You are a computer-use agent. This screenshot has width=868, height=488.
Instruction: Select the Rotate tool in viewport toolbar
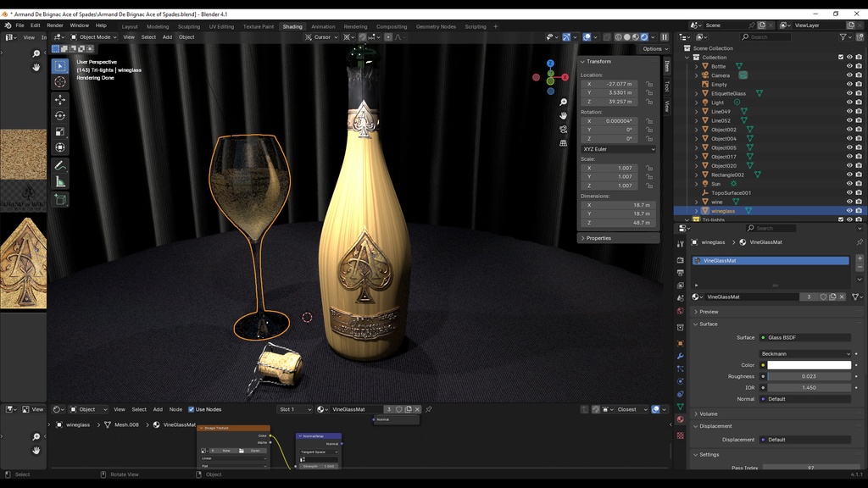point(60,115)
